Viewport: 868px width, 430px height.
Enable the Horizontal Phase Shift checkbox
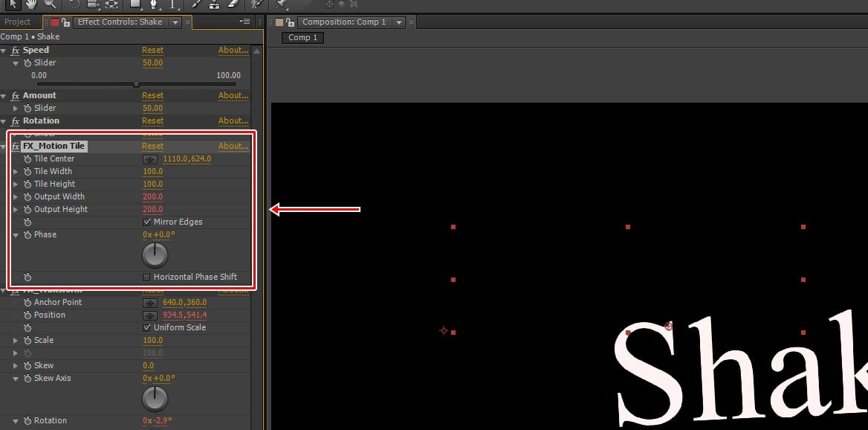pos(147,277)
